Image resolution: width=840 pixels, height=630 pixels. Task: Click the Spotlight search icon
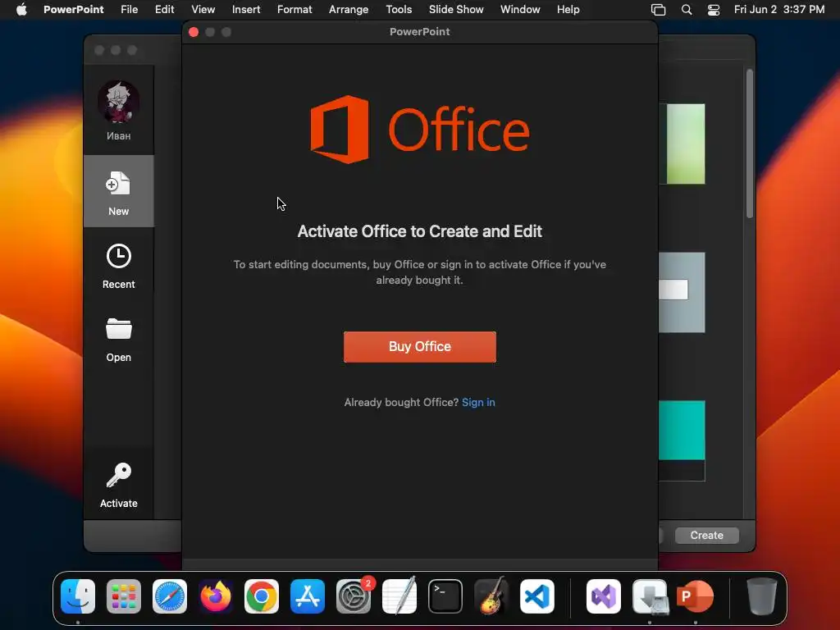(x=687, y=10)
